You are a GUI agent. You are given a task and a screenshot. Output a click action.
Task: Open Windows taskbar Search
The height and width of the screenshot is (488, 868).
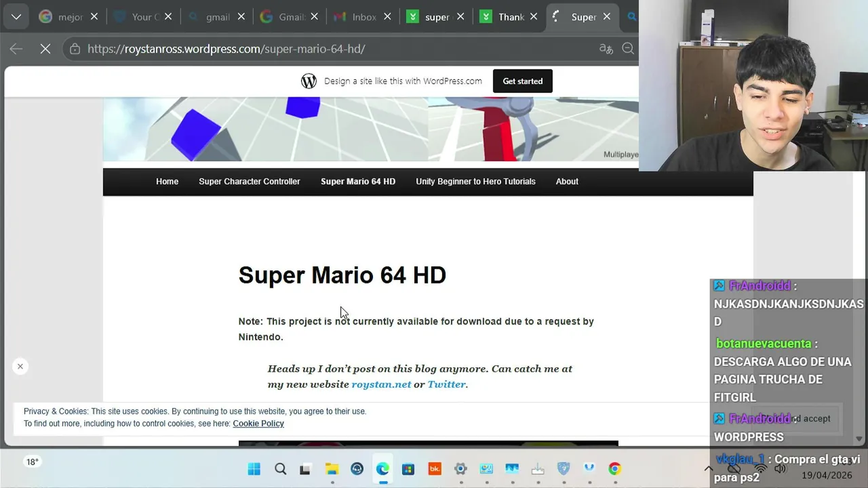pos(280,469)
